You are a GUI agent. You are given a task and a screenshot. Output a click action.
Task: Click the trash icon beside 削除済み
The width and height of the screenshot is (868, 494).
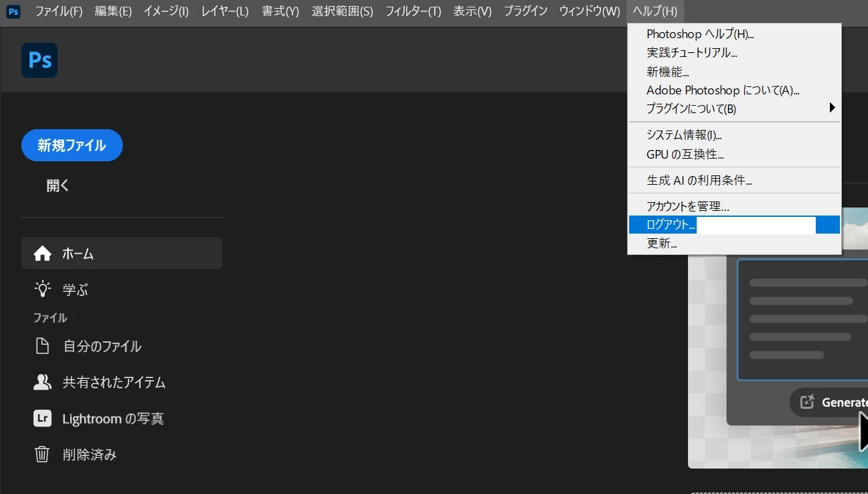click(x=42, y=455)
